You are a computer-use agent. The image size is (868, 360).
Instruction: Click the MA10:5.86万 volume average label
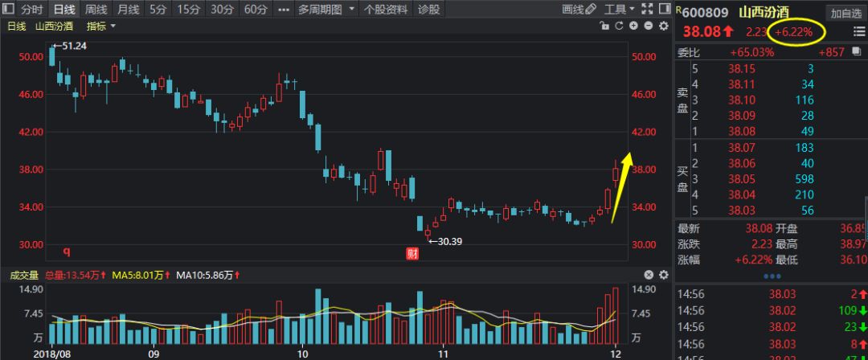tap(209, 275)
